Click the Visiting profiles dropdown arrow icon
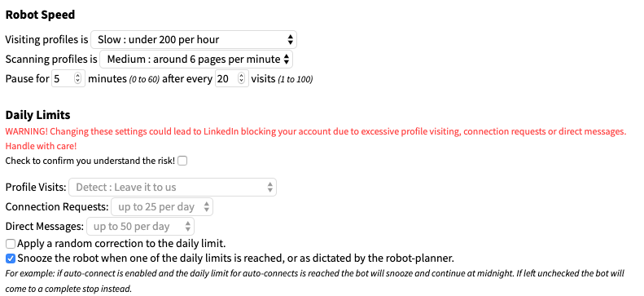The height and width of the screenshot is (296, 644). point(291,39)
